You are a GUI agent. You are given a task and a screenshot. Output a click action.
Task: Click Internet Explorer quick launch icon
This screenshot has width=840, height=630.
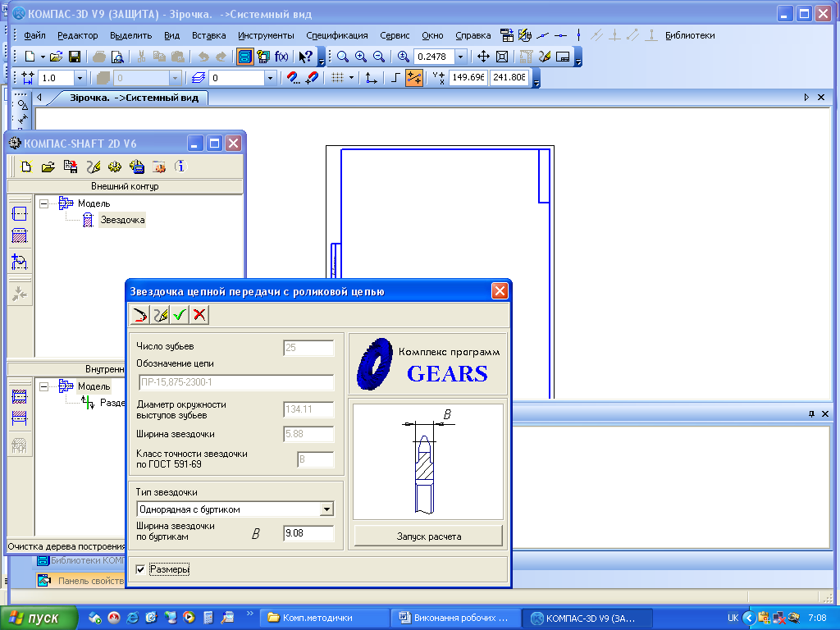[x=132, y=619]
